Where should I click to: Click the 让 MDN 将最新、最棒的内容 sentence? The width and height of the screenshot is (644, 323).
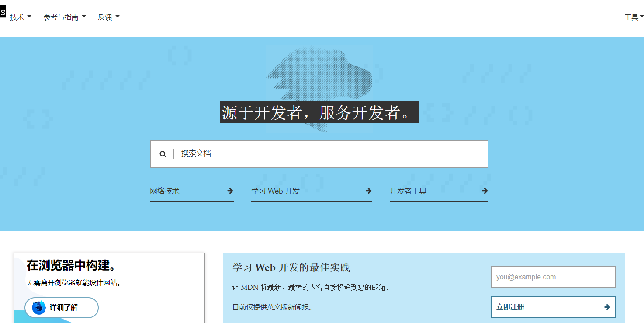(x=311, y=288)
